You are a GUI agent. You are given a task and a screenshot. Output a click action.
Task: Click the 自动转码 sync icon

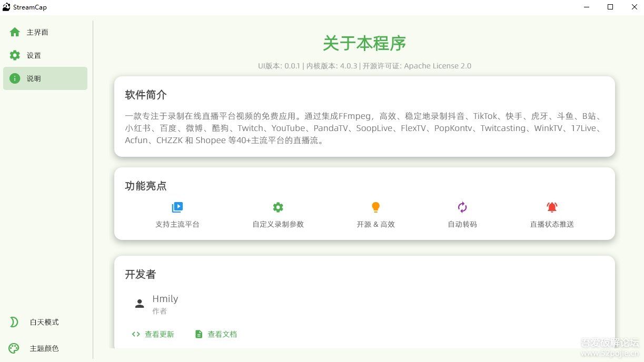click(x=462, y=207)
